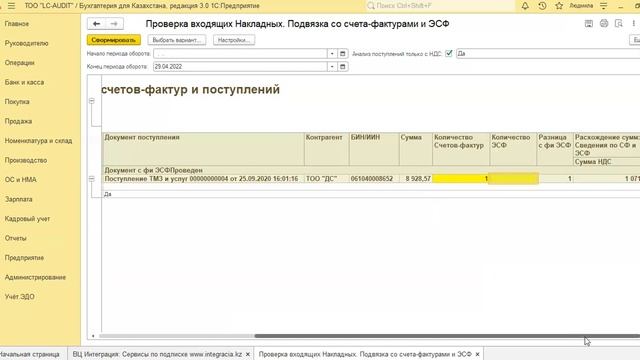Select the sum 8 928,57 cell
The image size is (640, 360).
point(416,179)
